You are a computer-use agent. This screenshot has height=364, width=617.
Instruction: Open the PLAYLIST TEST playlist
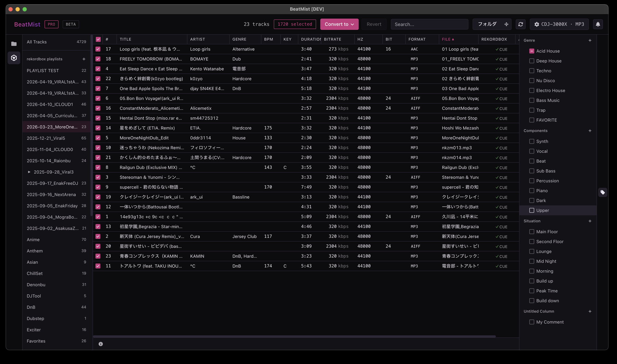tap(57, 71)
